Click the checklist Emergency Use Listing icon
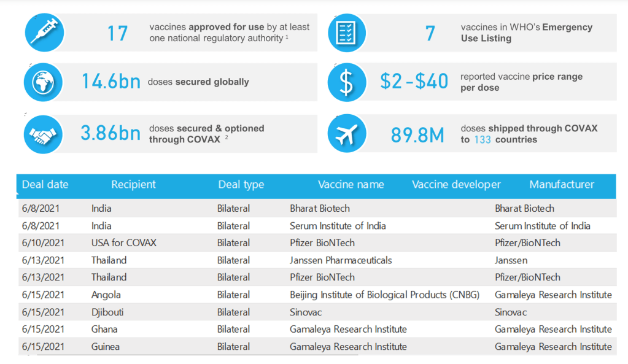The height and width of the screenshot is (364, 628). coord(346,33)
